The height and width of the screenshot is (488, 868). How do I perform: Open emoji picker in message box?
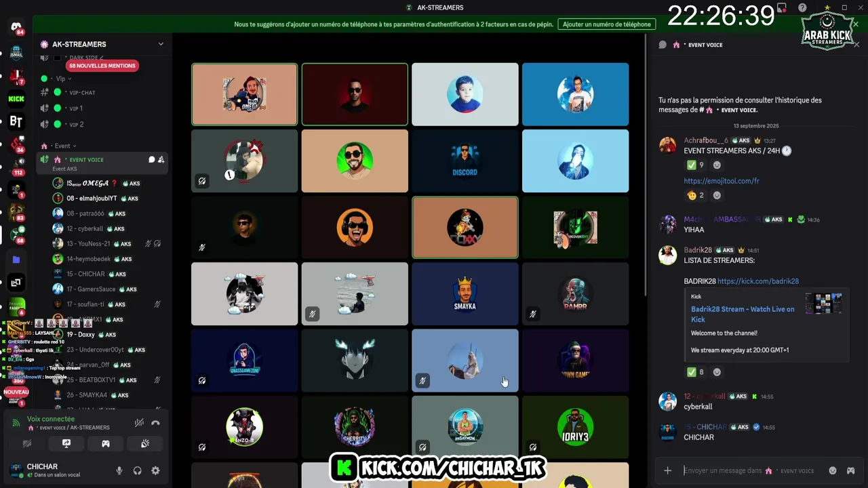[x=833, y=470]
